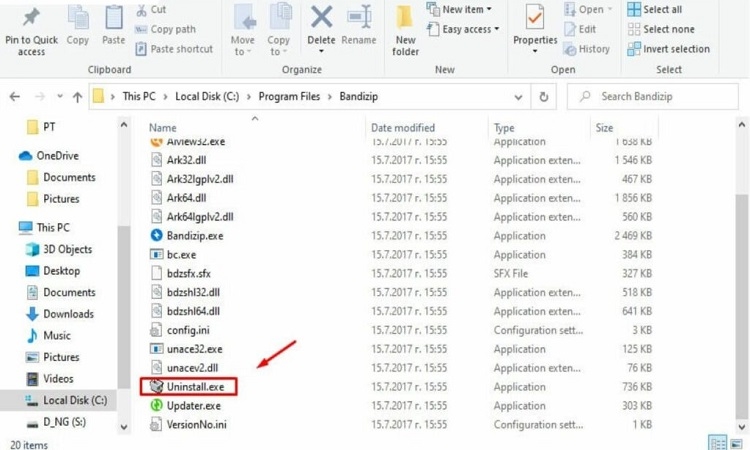Create a New folder

coord(405,30)
